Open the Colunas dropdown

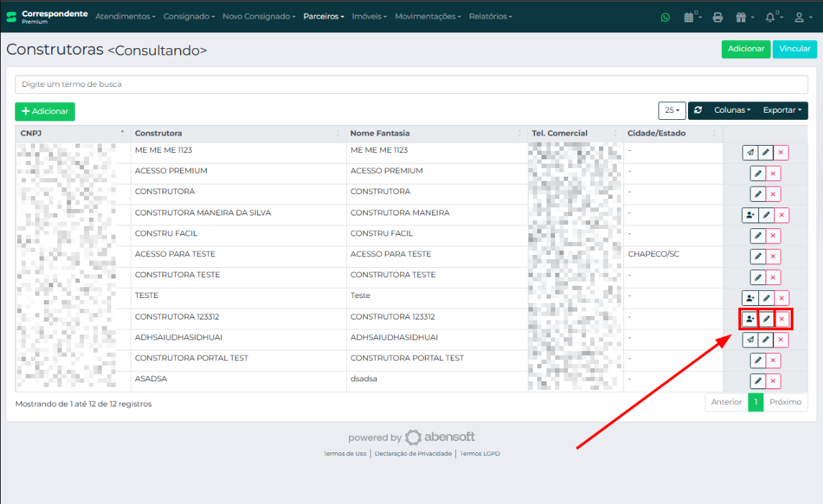point(732,111)
